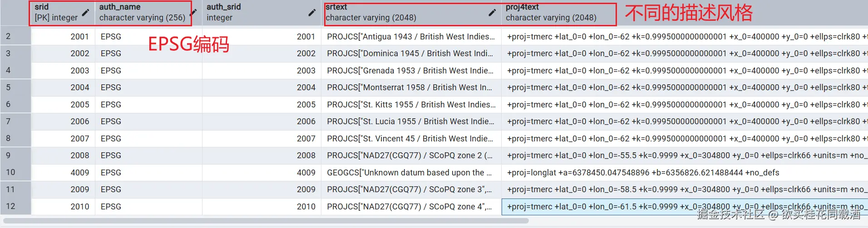Select row number 2 header
The height and width of the screenshot is (228, 868).
pyautogui.click(x=15, y=36)
